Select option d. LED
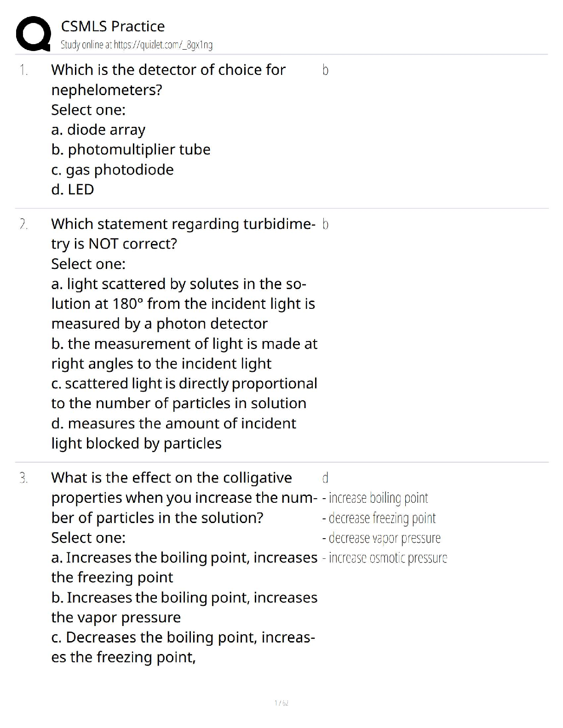The width and height of the screenshot is (563, 728). coord(73,189)
